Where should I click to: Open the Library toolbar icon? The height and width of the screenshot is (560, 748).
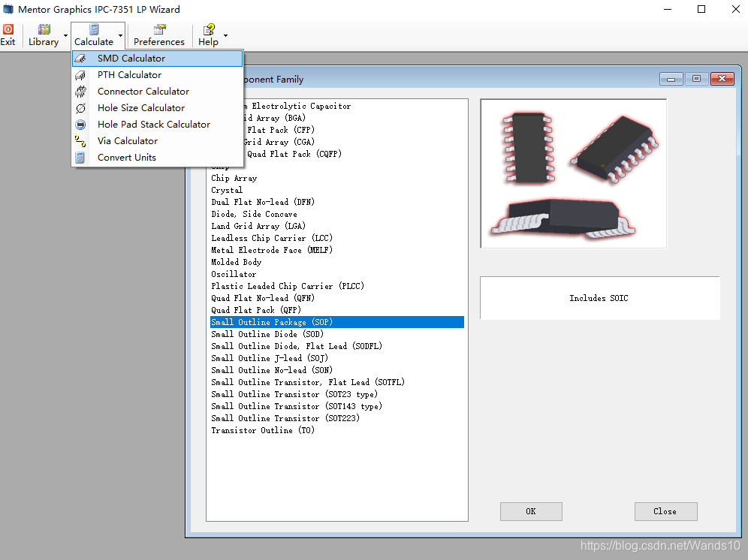pyautogui.click(x=44, y=35)
